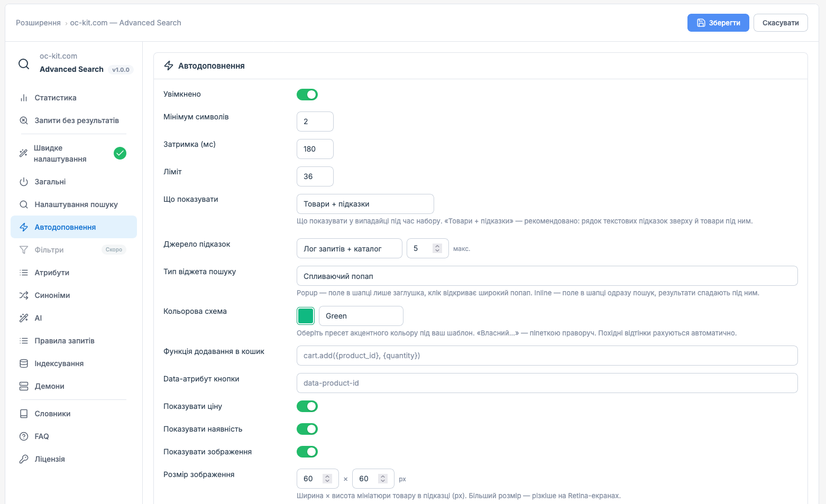Click the shuffle icon beside Синоніми
826x504 pixels.
[24, 295]
